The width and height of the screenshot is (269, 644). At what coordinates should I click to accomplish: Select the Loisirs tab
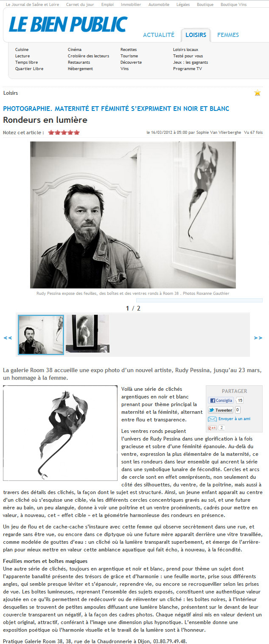[x=196, y=35]
